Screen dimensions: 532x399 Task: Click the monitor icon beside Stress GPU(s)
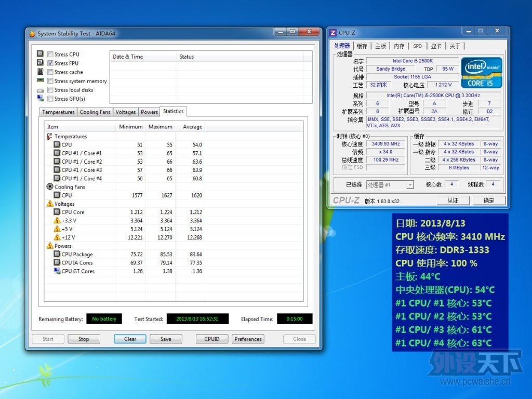[41, 98]
